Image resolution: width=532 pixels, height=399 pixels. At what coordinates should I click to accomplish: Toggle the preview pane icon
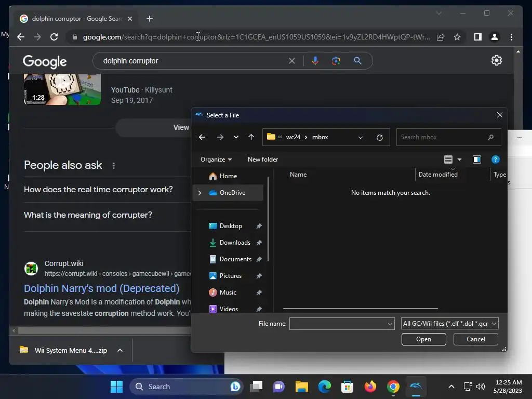tap(477, 159)
